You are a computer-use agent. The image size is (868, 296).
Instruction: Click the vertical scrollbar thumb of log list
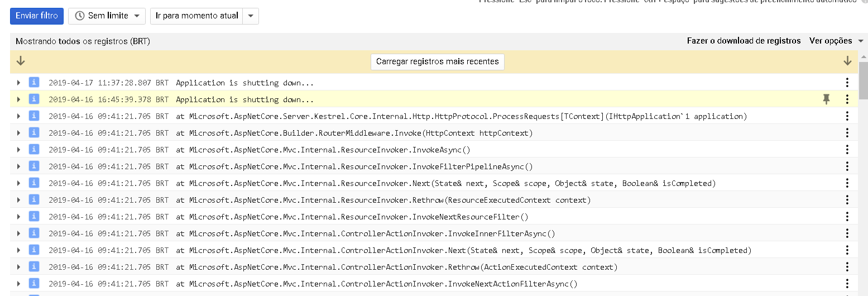863,79
